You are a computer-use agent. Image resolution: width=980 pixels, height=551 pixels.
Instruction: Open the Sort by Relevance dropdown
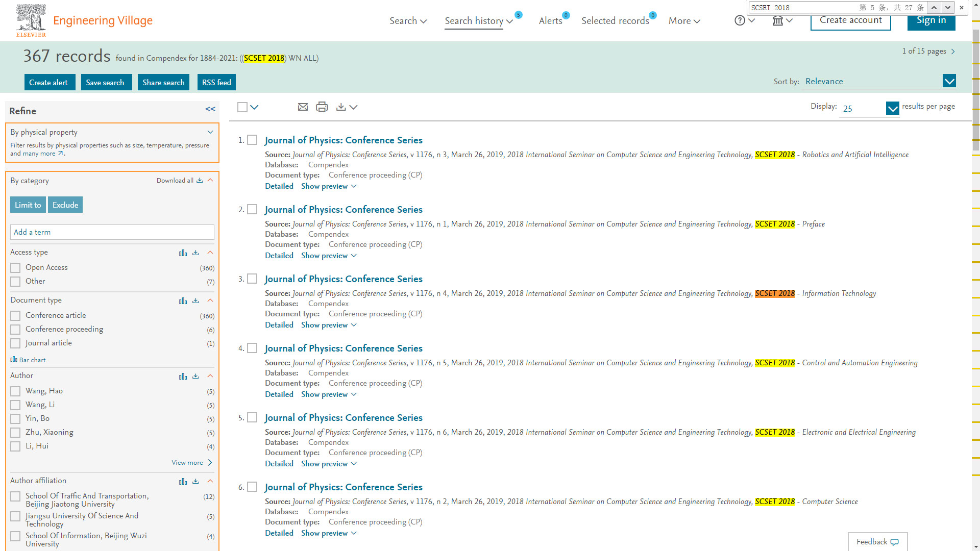949,81
